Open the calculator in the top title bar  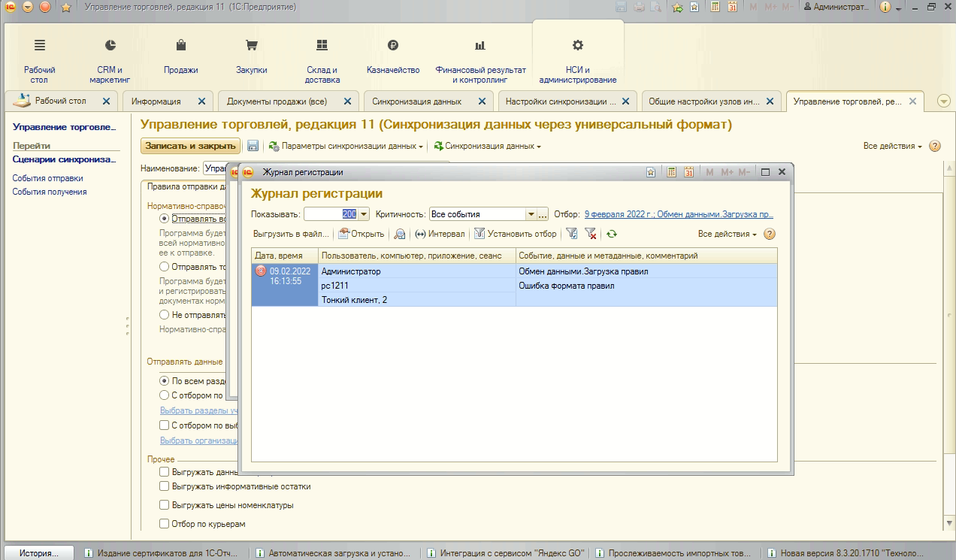[x=713, y=7]
